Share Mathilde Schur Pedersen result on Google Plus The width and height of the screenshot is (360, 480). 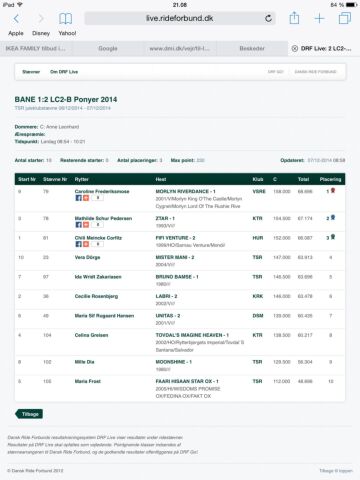pyautogui.click(x=86, y=225)
